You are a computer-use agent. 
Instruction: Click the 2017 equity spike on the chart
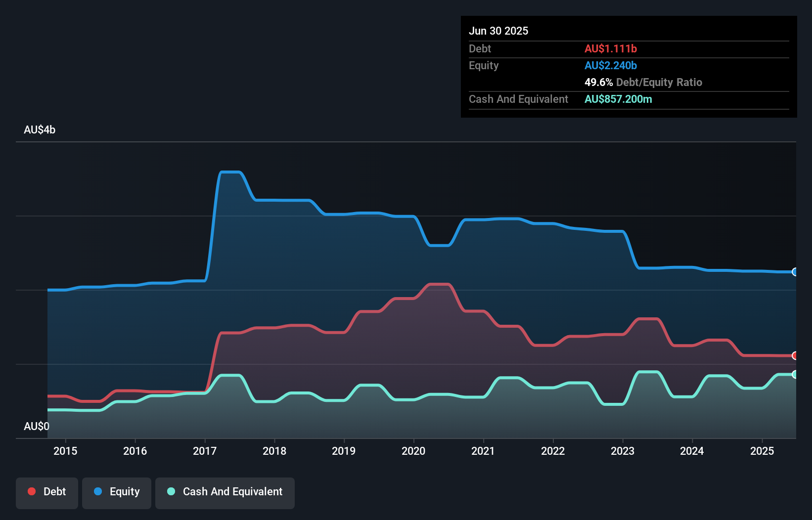click(x=230, y=172)
